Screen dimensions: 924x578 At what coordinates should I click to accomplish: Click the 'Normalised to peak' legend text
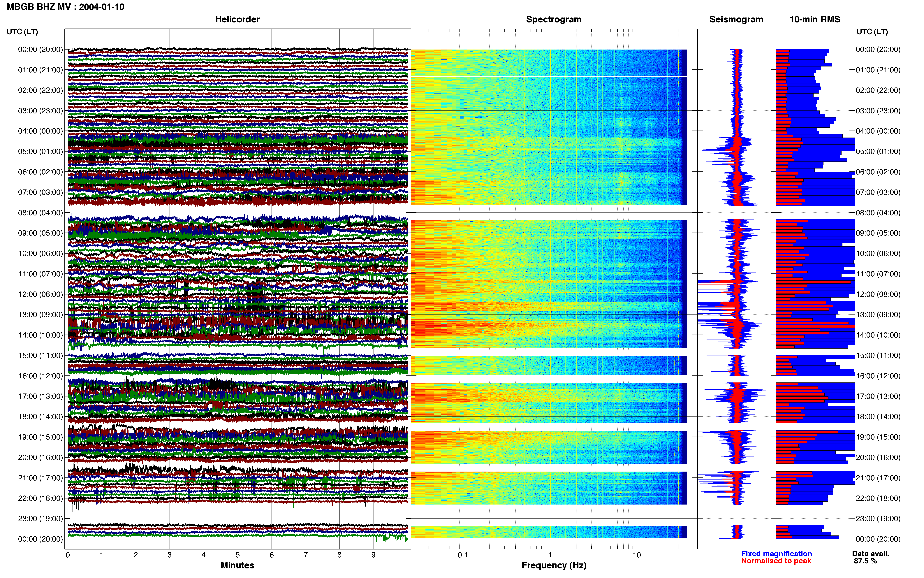pyautogui.click(x=776, y=561)
